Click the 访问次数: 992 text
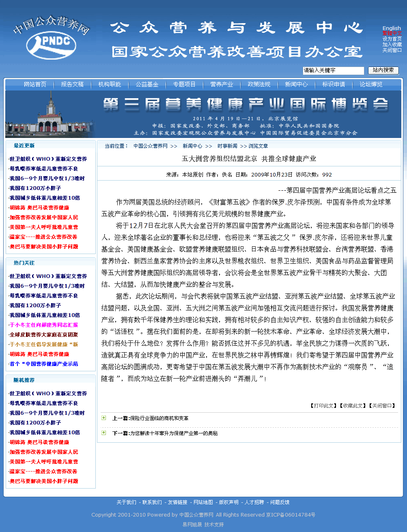The height and width of the screenshot is (532, 407). point(314,175)
